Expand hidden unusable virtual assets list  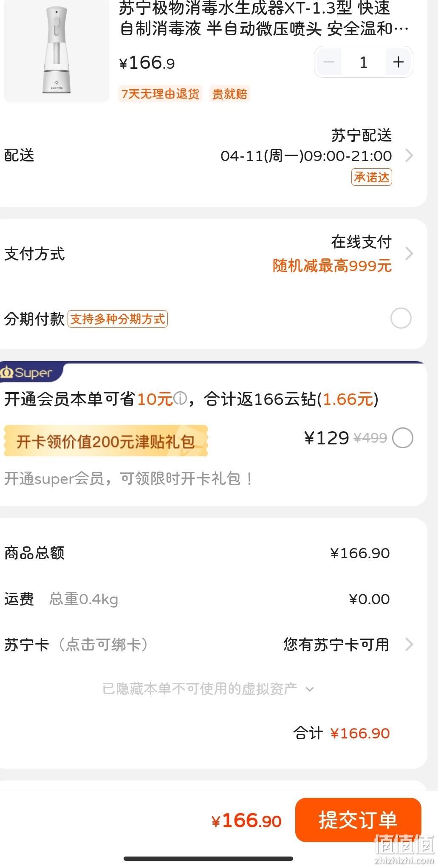click(x=208, y=689)
